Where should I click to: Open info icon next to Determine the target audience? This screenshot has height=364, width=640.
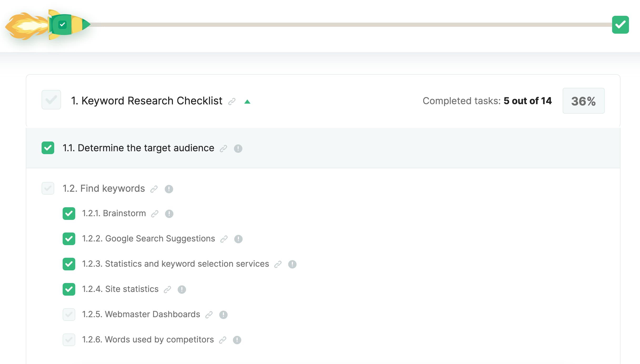(x=238, y=149)
